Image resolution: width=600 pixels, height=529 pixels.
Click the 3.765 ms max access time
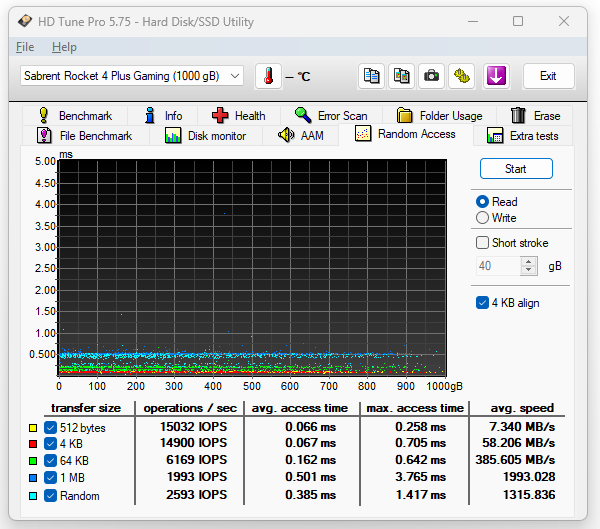click(x=421, y=477)
